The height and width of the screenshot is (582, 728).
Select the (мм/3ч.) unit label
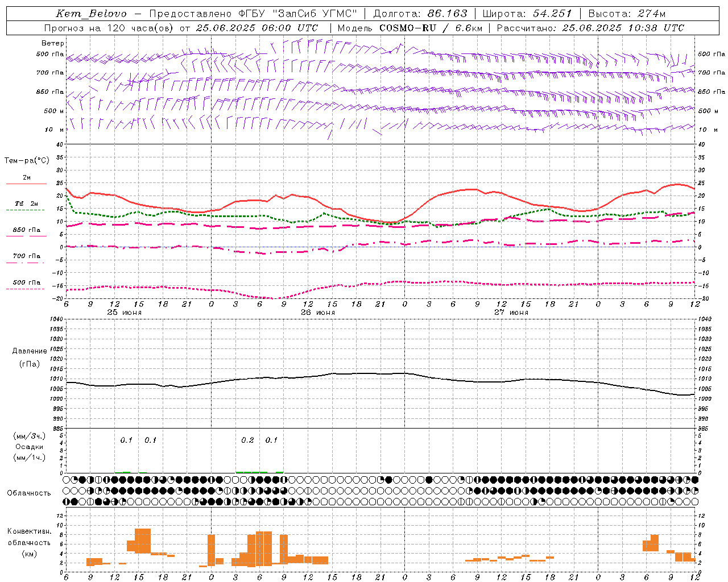tap(30, 436)
